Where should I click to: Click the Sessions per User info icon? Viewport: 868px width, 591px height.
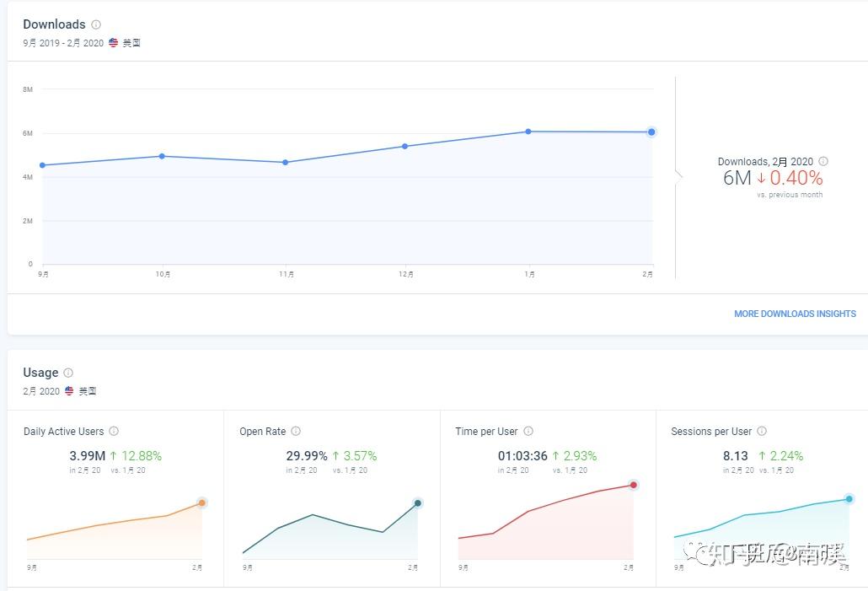tap(762, 431)
